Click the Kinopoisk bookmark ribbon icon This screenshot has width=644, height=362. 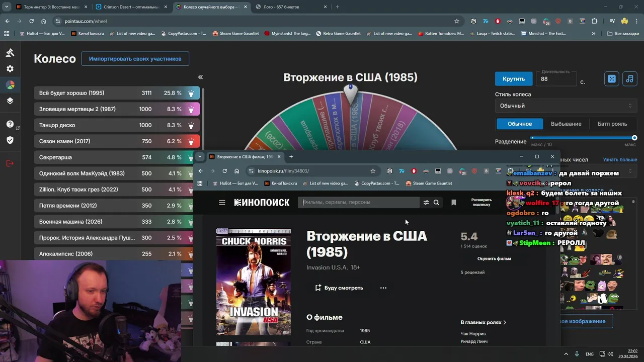[x=454, y=202]
